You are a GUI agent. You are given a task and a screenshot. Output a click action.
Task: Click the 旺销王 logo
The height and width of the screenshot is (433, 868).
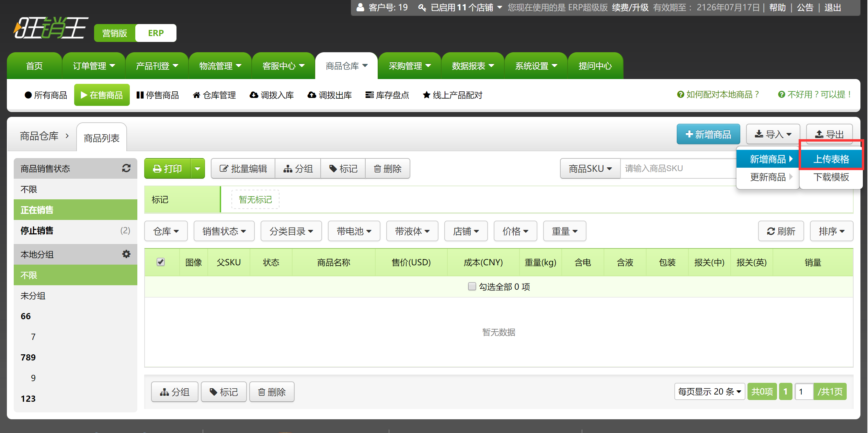pyautogui.click(x=51, y=28)
